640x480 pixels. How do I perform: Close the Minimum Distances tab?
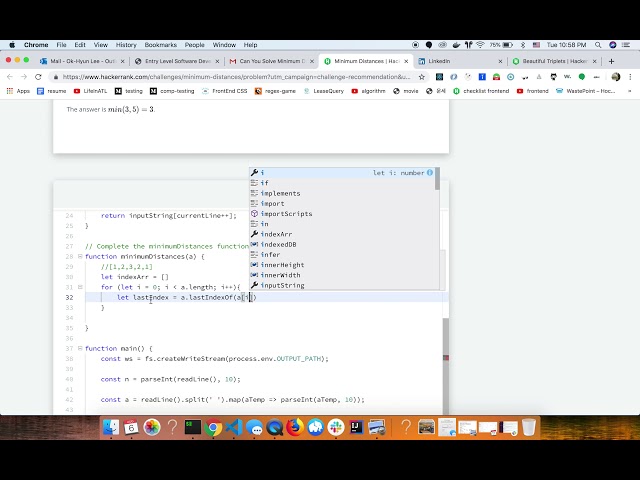point(406,61)
